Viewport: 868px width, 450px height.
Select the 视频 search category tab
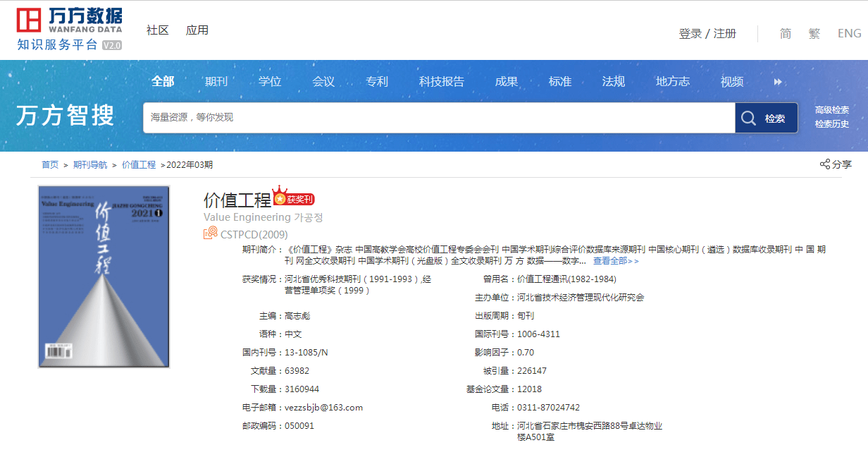[x=732, y=82]
